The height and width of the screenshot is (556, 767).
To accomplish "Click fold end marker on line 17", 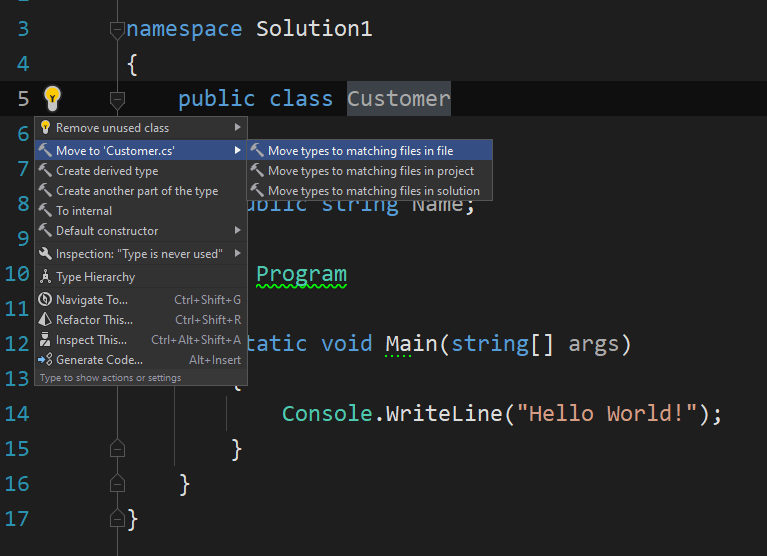I will (117, 518).
